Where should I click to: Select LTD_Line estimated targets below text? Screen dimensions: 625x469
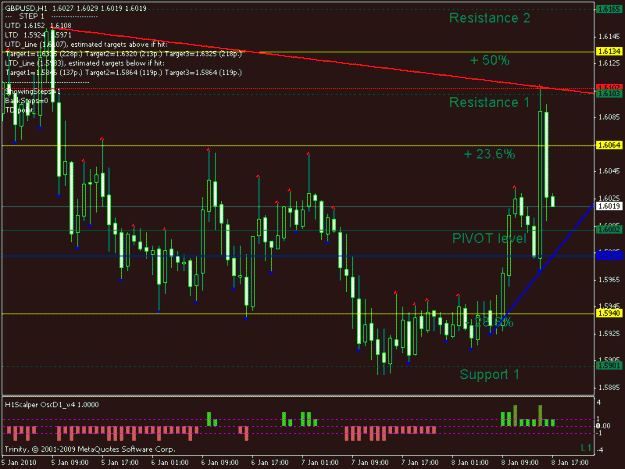click(x=85, y=63)
